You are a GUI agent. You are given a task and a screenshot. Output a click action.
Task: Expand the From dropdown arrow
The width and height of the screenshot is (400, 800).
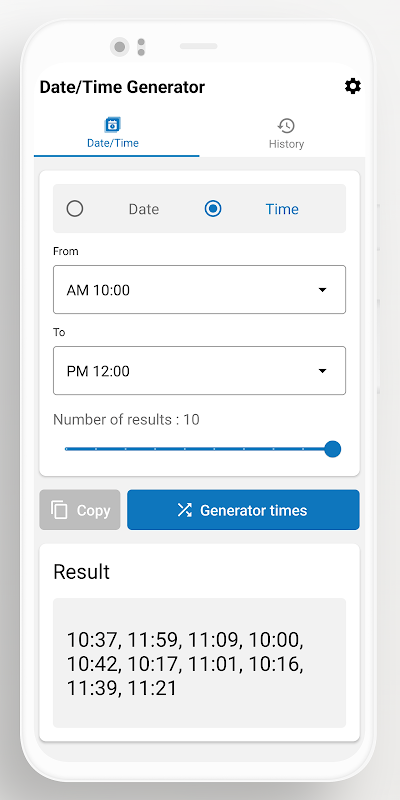[322, 290]
